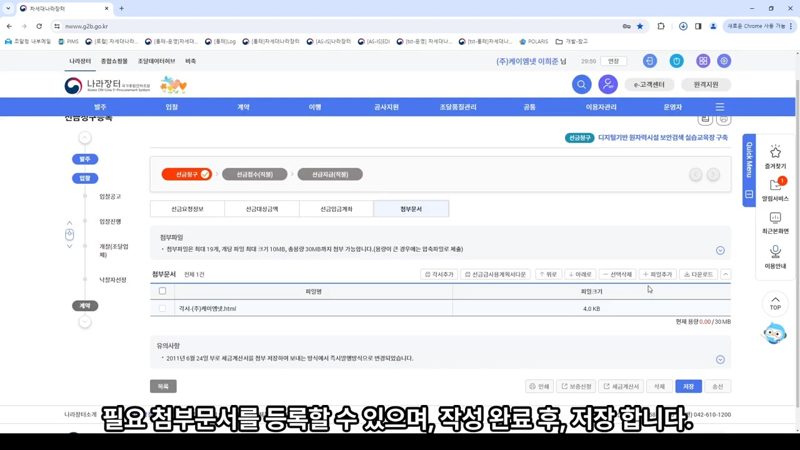Click the blue 저장 button
This screenshot has width=800, height=450.
(x=688, y=386)
